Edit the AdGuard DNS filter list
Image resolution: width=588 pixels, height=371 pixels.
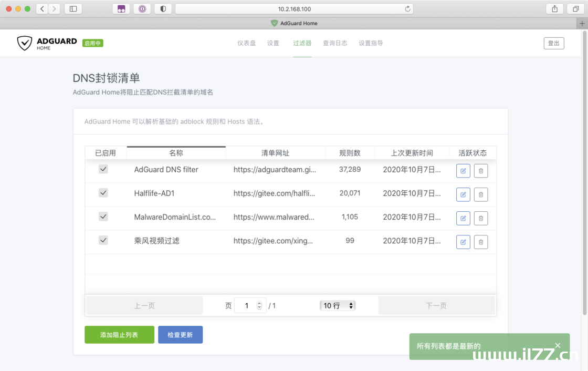[463, 171]
